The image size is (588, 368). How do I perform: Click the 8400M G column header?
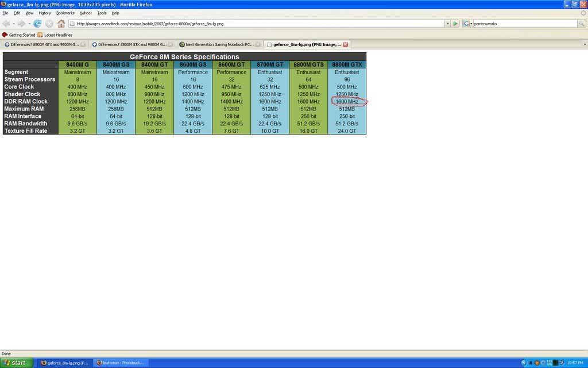coord(78,64)
